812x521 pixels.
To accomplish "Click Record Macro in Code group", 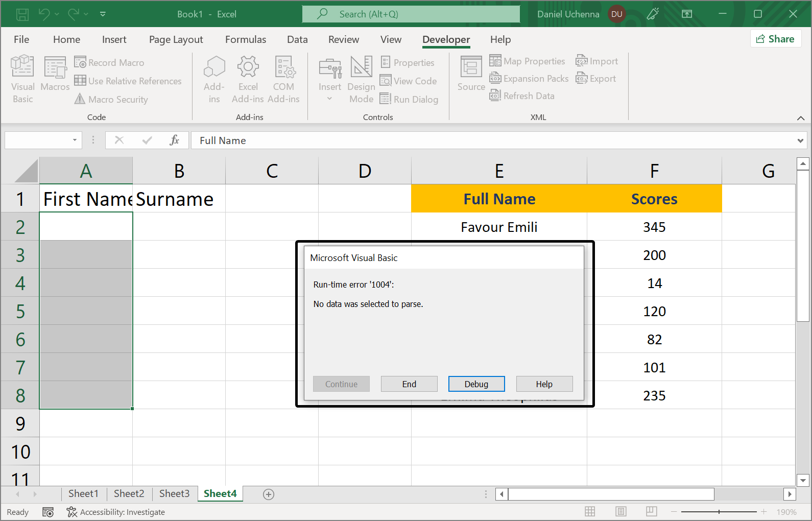I will (109, 62).
